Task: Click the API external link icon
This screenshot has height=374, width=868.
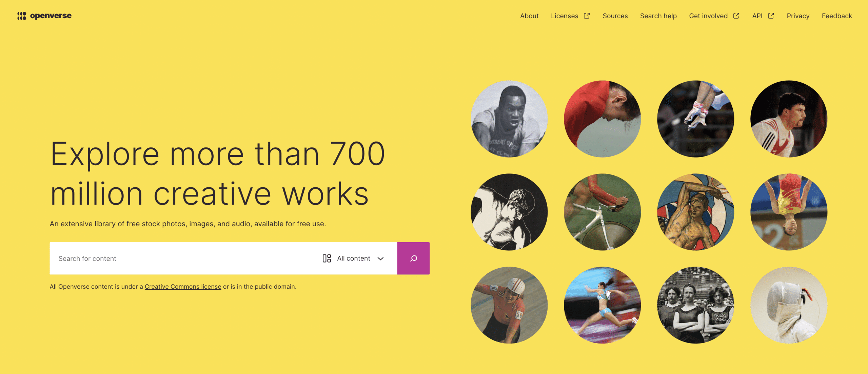Action: click(x=772, y=16)
